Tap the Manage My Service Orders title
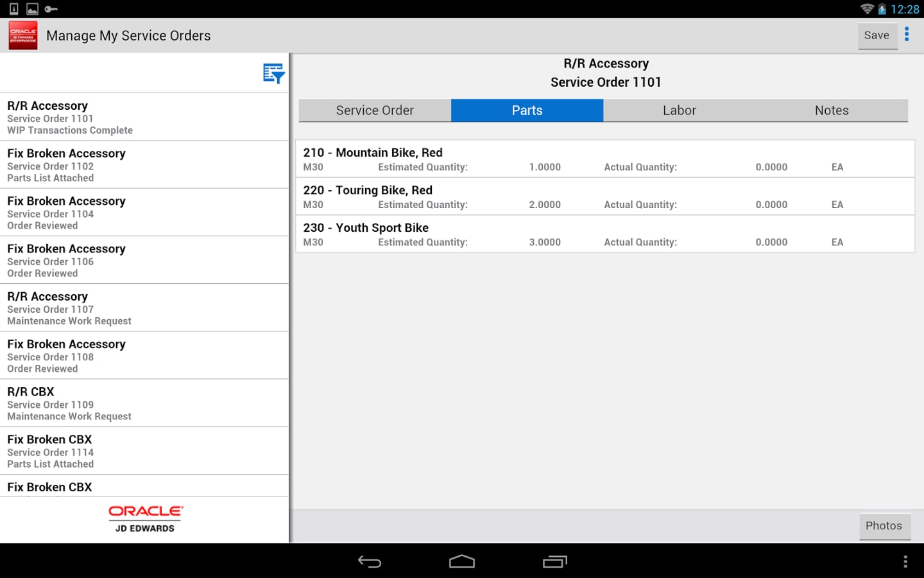The image size is (924, 578). [128, 36]
